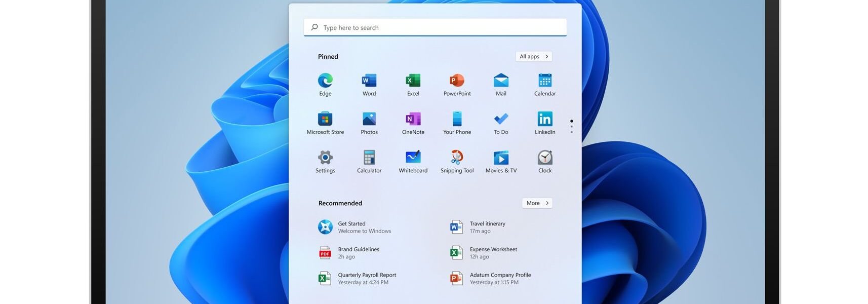Open the Edge browser from pinned apps
The image size is (868, 304).
325,85
